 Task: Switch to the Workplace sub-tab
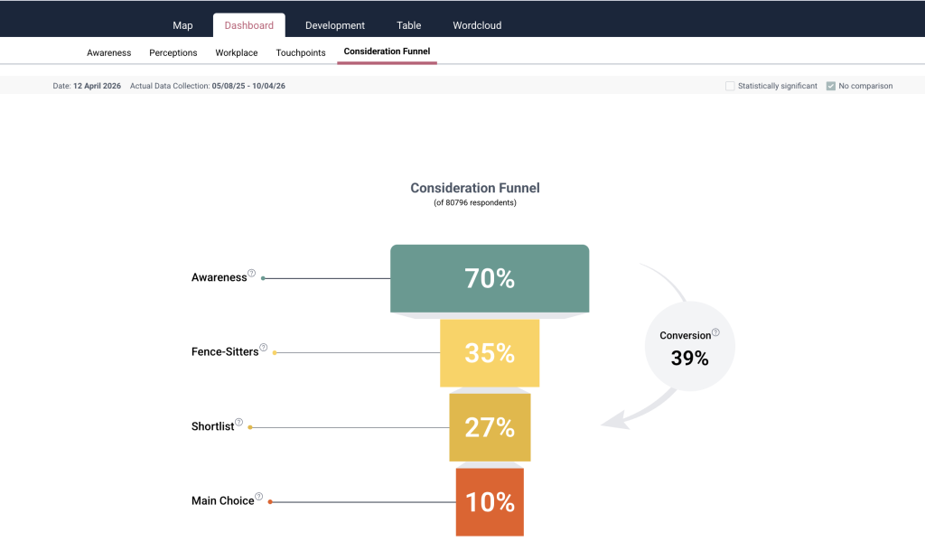(237, 52)
